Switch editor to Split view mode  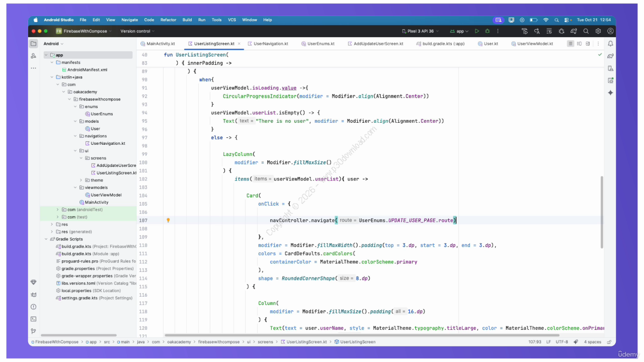(580, 44)
